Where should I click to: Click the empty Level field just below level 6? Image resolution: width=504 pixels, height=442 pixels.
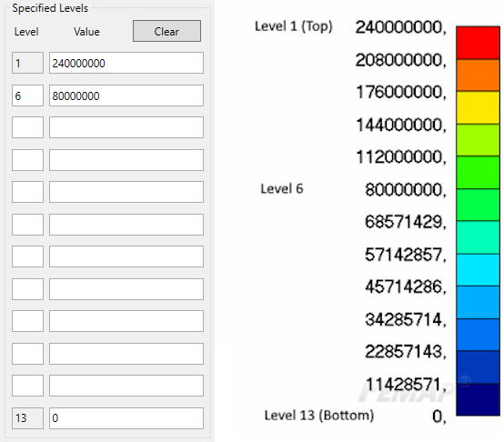[27, 127]
